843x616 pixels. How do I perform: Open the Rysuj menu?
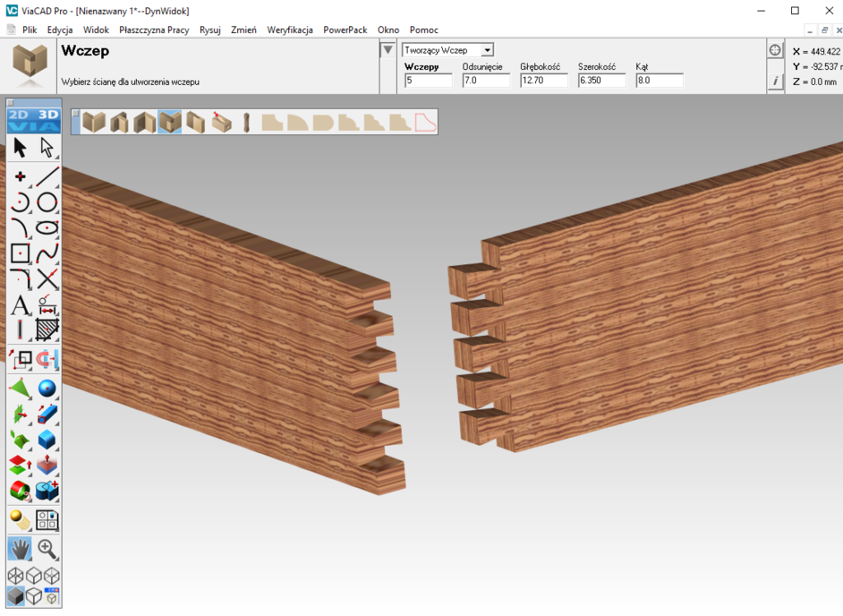210,30
